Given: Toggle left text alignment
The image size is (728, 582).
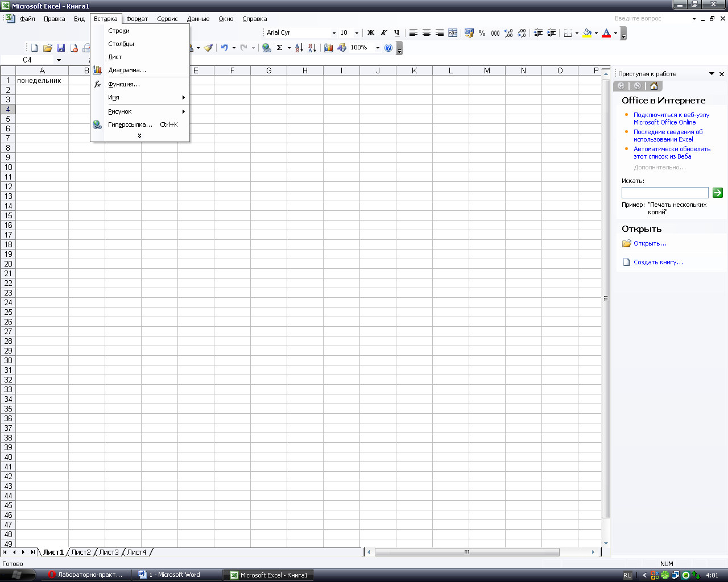Looking at the screenshot, I should coord(413,33).
